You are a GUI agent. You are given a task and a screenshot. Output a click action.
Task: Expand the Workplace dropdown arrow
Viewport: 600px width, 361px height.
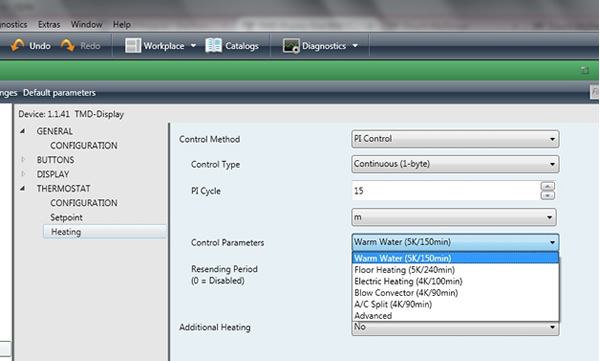(x=193, y=46)
